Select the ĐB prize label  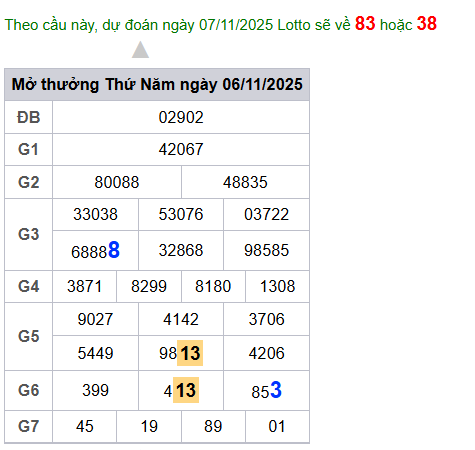click(x=29, y=117)
